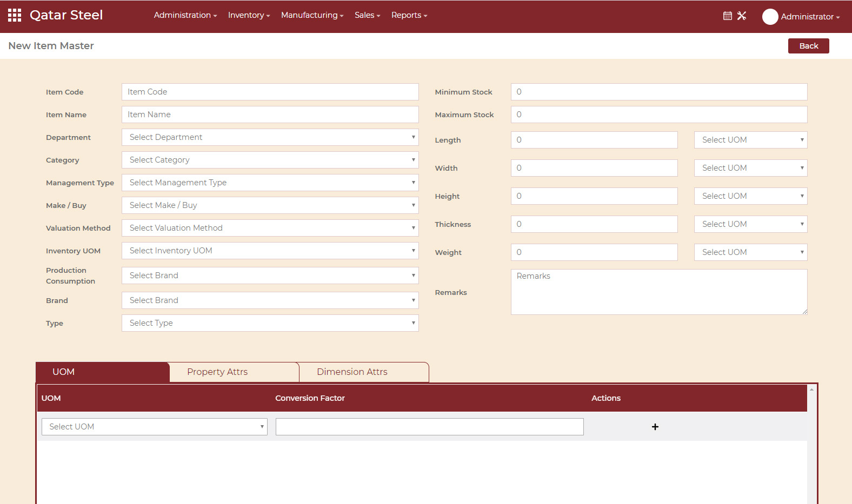Viewport: 852px width, 504px height.
Task: Focus the Item Code field
Action: point(270,92)
